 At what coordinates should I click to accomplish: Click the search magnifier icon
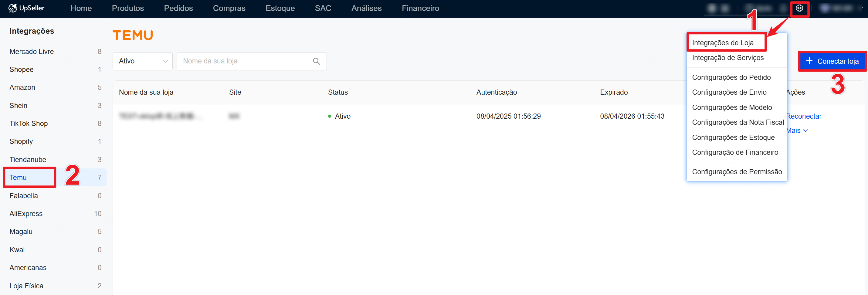[x=316, y=61]
